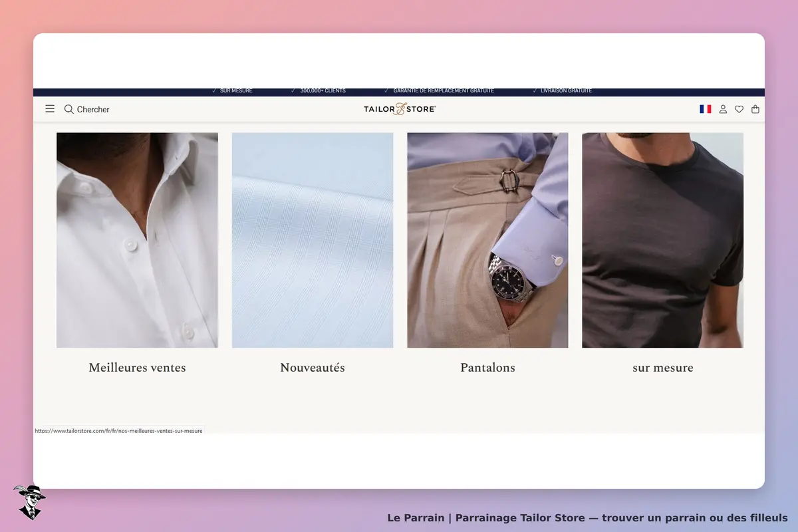The image size is (798, 532).
Task: Click the Pantalons label
Action: coord(487,367)
